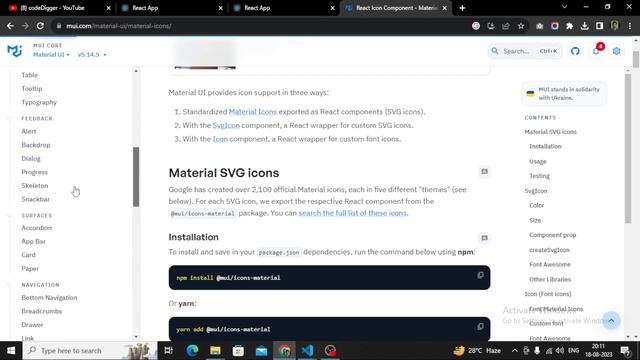Viewport: 640px width, 360px height.
Task: Close the codeDigger YouTube tab
Action: [109, 8]
